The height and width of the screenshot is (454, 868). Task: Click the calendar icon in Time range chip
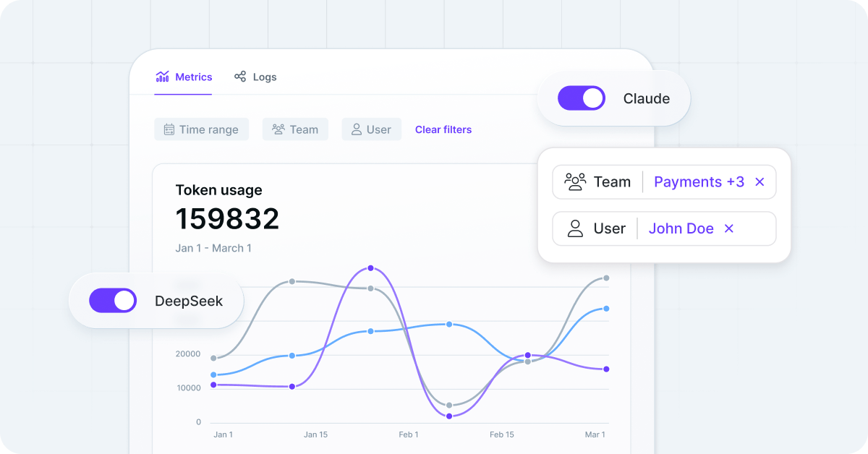tap(169, 129)
